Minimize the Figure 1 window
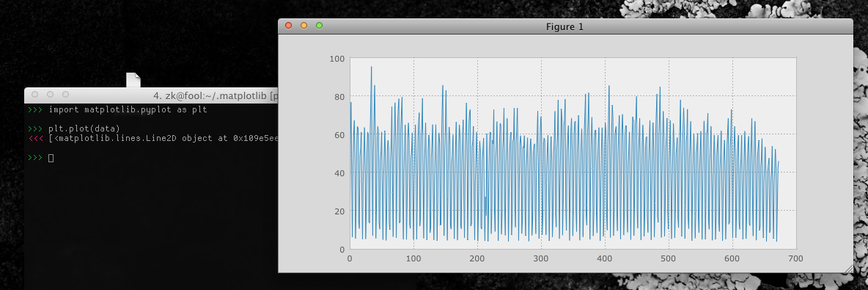The width and height of the screenshot is (868, 290). pos(304,26)
